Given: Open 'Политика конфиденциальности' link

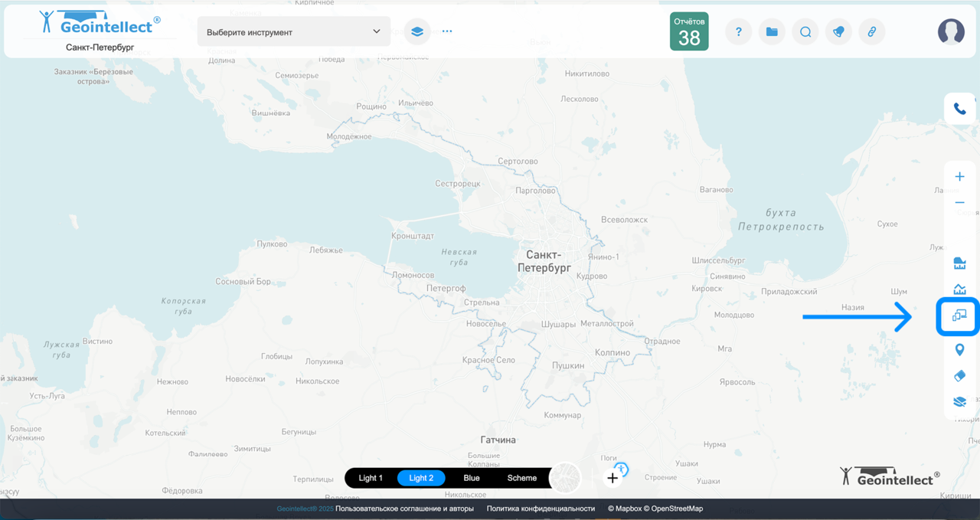Looking at the screenshot, I should tap(541, 509).
